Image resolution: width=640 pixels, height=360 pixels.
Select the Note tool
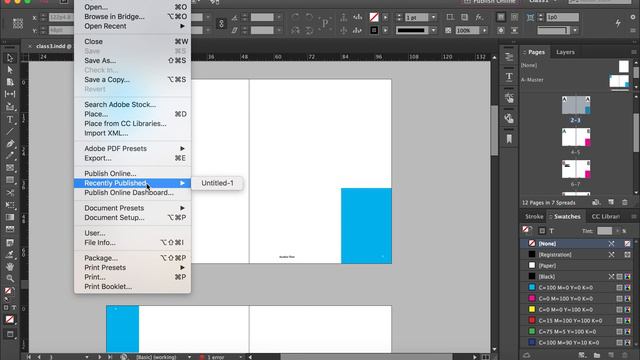coord(10,242)
